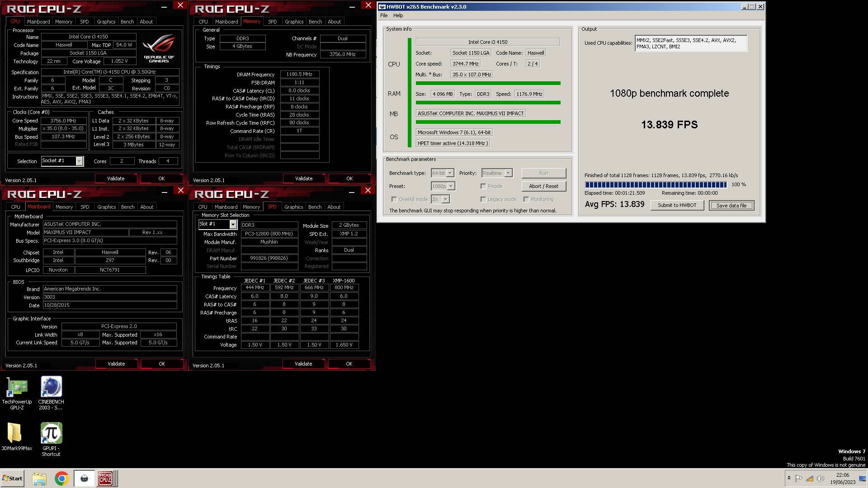Click the green RAM status bar
Screen dimensions: 868x488
(x=488, y=103)
